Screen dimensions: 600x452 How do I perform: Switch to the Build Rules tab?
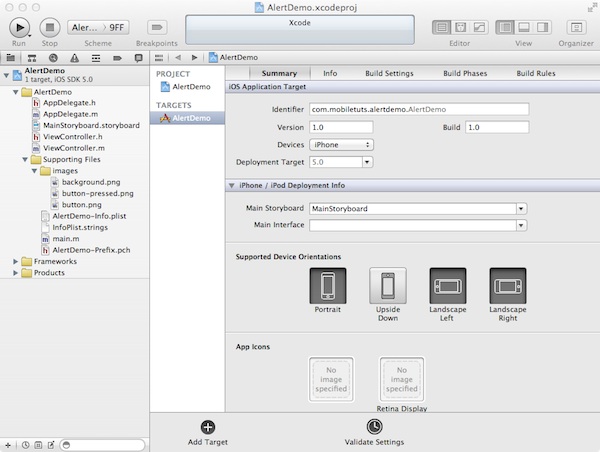pos(536,73)
